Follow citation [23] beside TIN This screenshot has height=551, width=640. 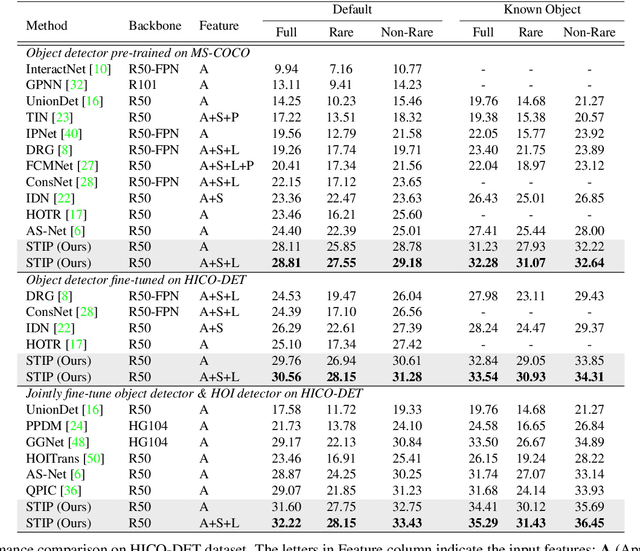58,117
